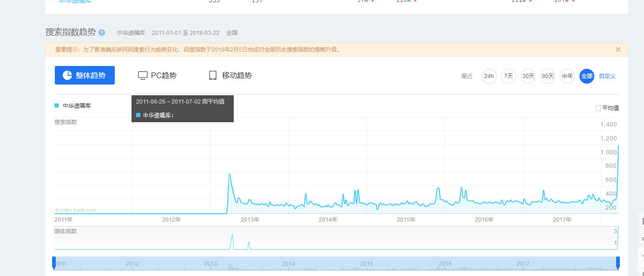Toggle the 中华遗嘱库 legend series
The image size is (644, 276).
pyautogui.click(x=73, y=106)
